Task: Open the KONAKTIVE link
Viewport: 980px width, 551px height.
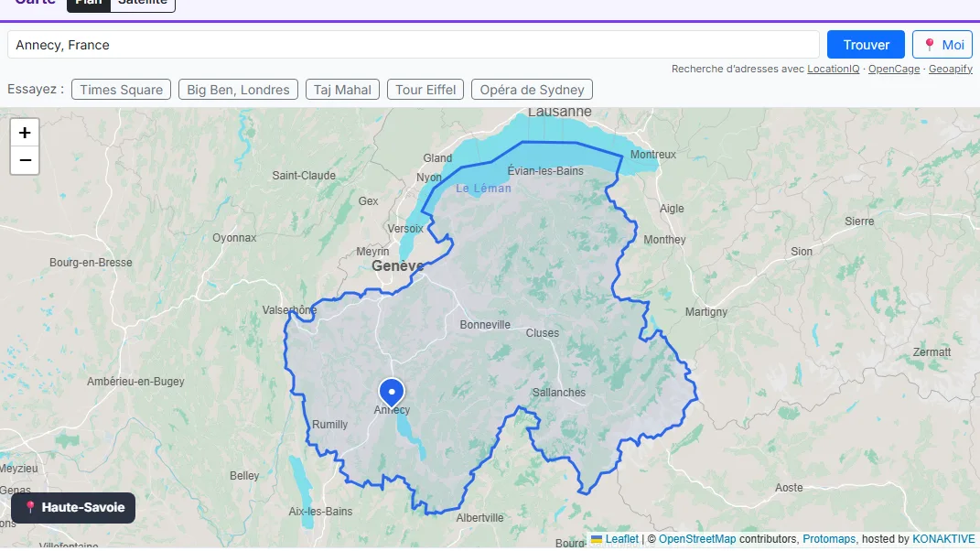Action: (x=943, y=539)
